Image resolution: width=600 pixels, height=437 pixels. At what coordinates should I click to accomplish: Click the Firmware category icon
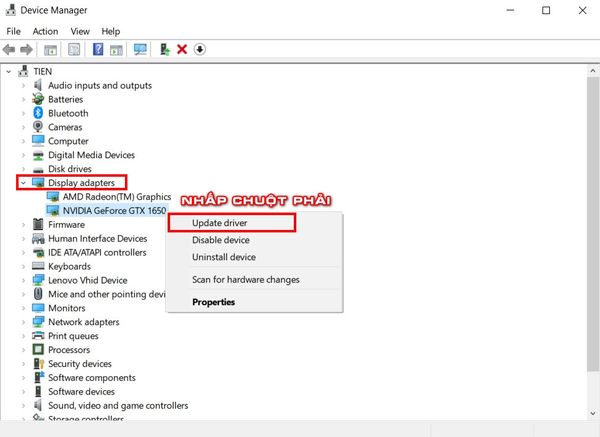(38, 224)
